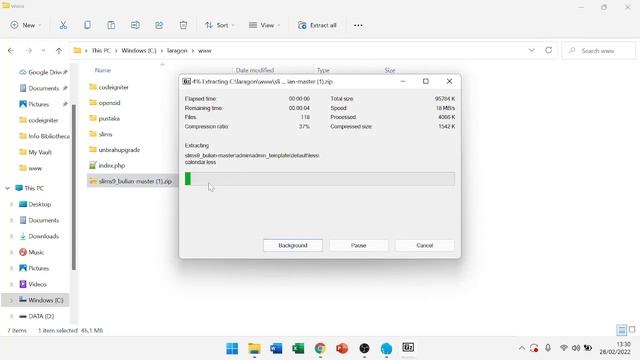Click the Share icon in Explorer toolbar
640x360 pixels.
coord(159,25)
